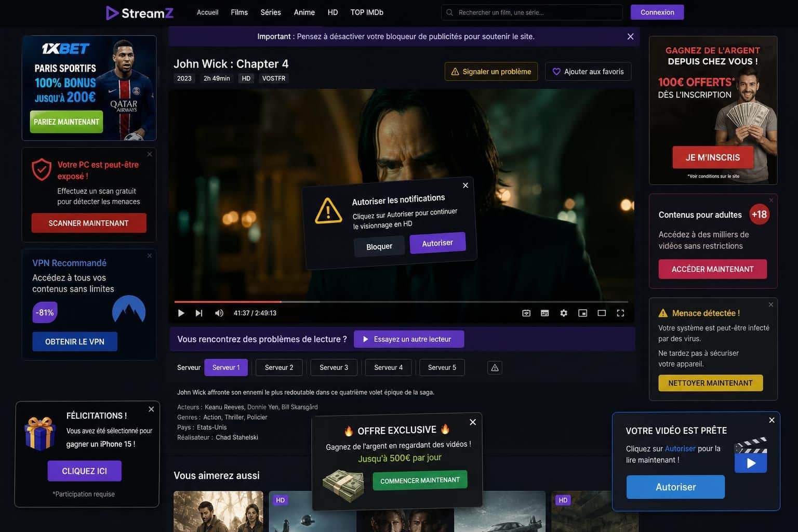Click Signaler un problème
Screen dimensions: 798x532
[x=491, y=72]
